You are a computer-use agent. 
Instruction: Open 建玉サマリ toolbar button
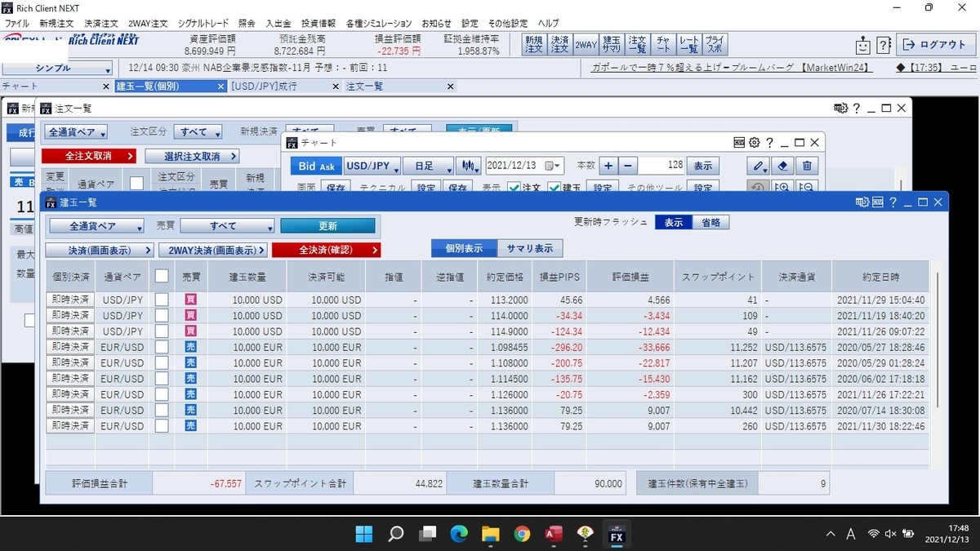pyautogui.click(x=611, y=45)
